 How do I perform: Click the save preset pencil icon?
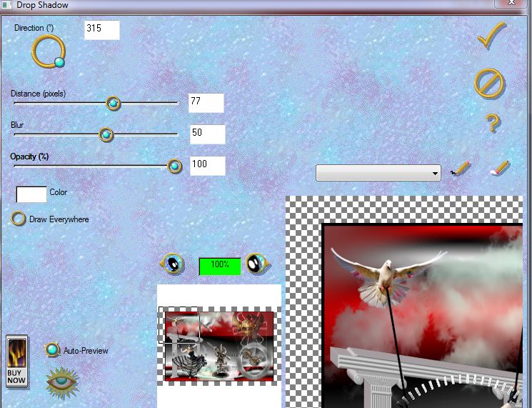point(460,169)
